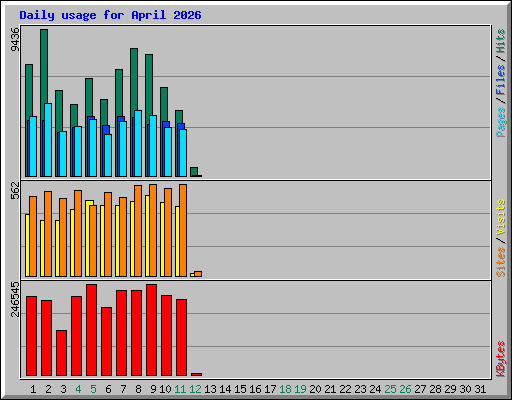Click the Sites legend label

(500, 262)
